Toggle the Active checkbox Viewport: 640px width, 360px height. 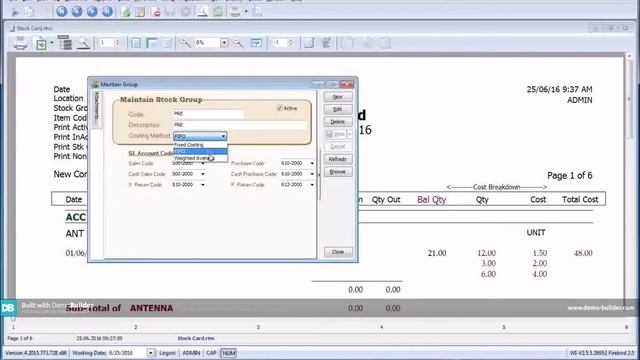[280, 108]
